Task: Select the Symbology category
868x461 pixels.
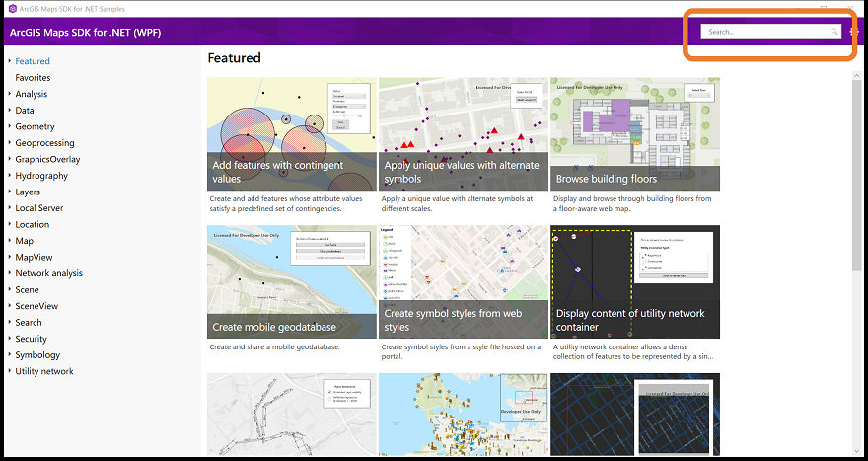Action: coord(37,354)
